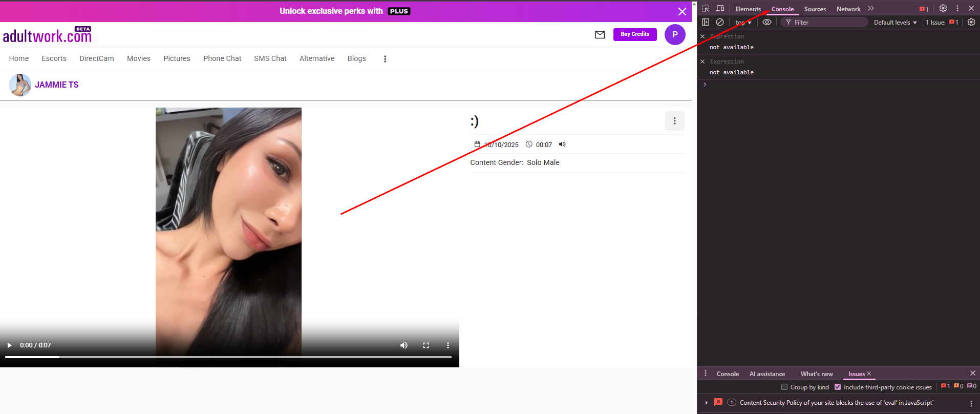Uncheck Include third-party cookie issues
Viewport: 980px width, 414px height.
[x=838, y=387]
